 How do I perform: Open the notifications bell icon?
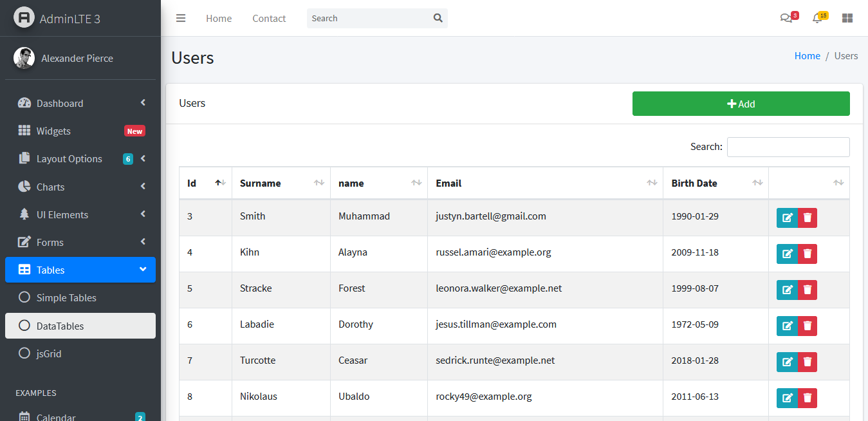click(x=817, y=18)
